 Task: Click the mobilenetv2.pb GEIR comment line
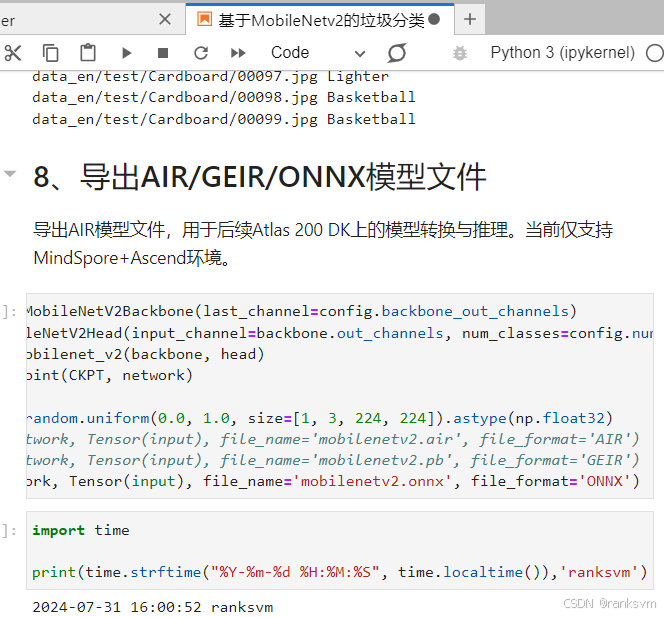332,461
